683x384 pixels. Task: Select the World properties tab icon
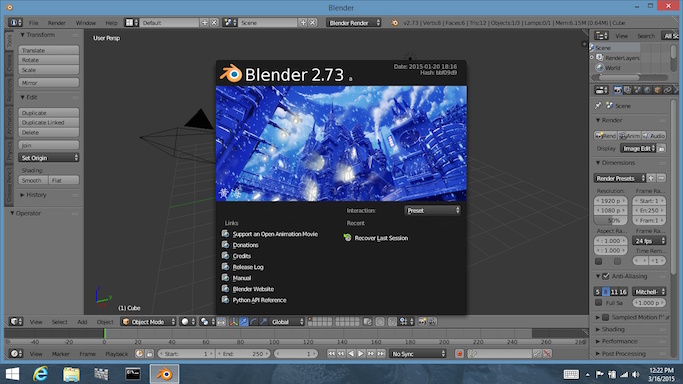click(647, 90)
